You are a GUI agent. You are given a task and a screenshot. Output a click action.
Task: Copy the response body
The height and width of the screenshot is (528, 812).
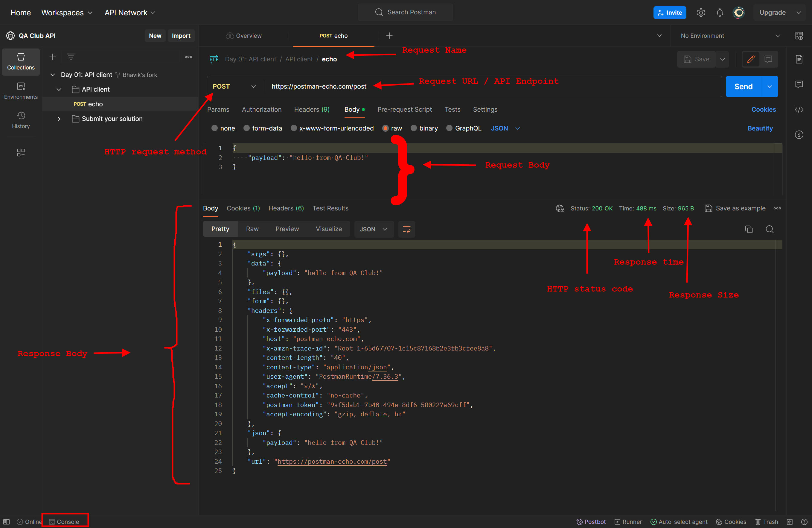click(x=749, y=229)
